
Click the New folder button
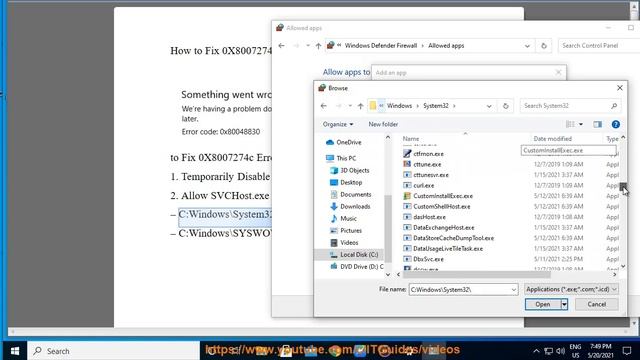[x=383, y=124]
